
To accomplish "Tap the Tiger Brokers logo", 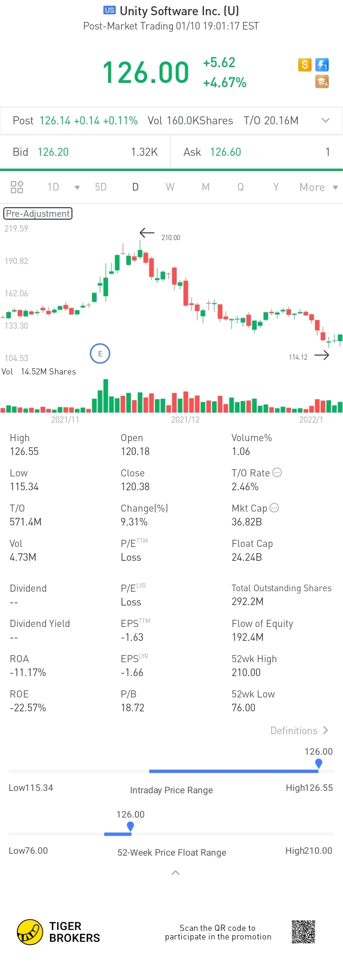I will click(30, 932).
